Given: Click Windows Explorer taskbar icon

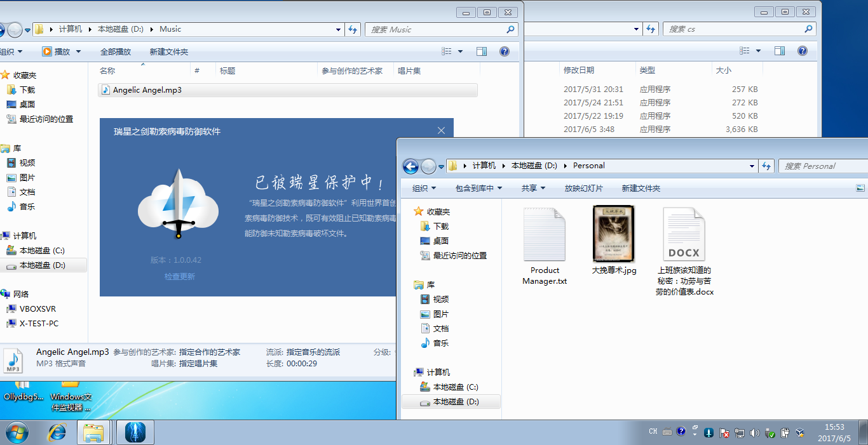Looking at the screenshot, I should [x=94, y=433].
